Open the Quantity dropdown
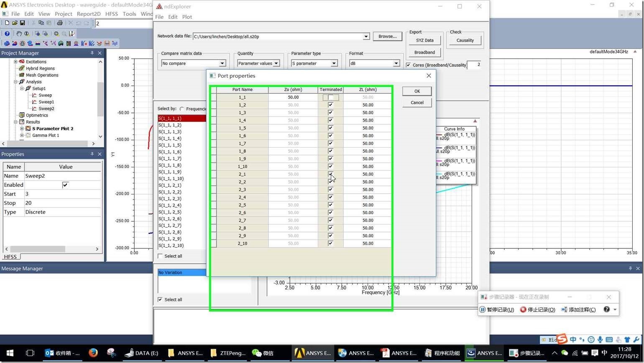644x363 pixels. point(276,63)
